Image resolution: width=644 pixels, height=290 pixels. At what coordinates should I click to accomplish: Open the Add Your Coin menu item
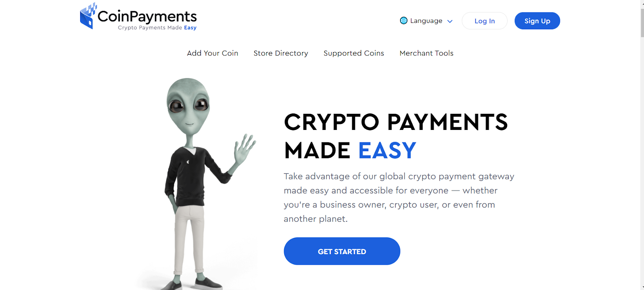(x=213, y=53)
